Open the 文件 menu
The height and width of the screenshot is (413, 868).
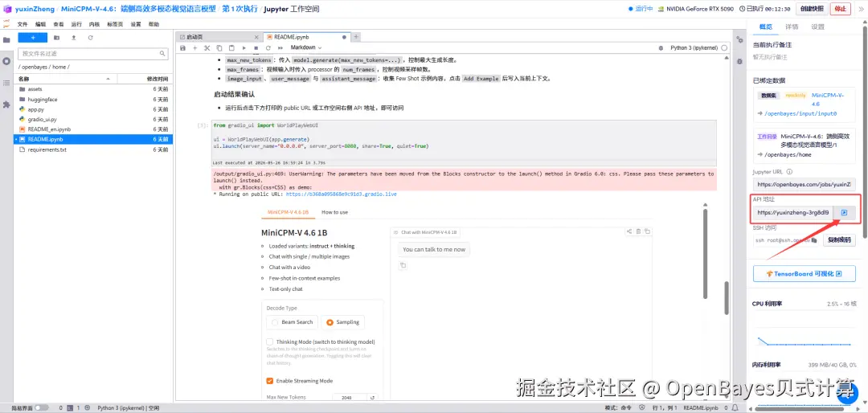point(23,24)
